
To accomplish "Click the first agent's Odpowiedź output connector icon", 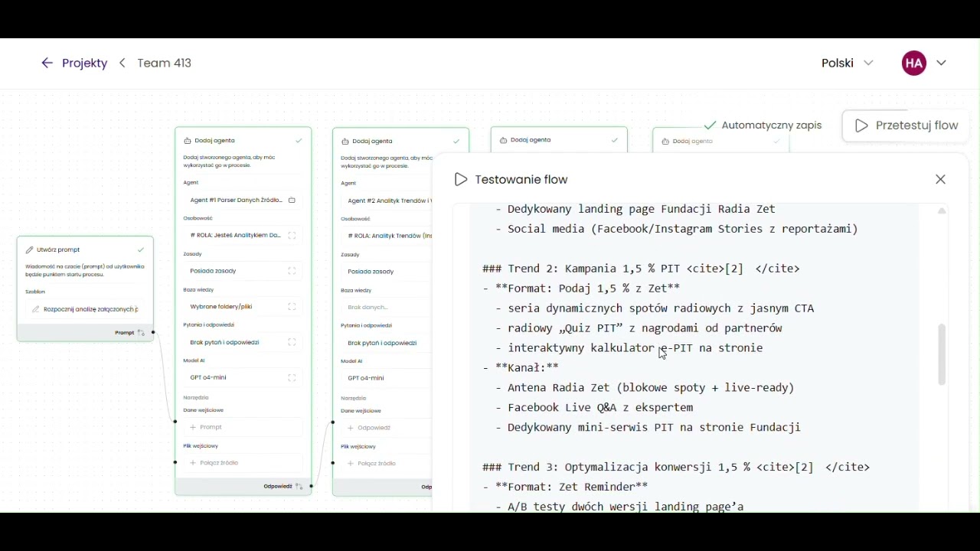I will 299,487.
